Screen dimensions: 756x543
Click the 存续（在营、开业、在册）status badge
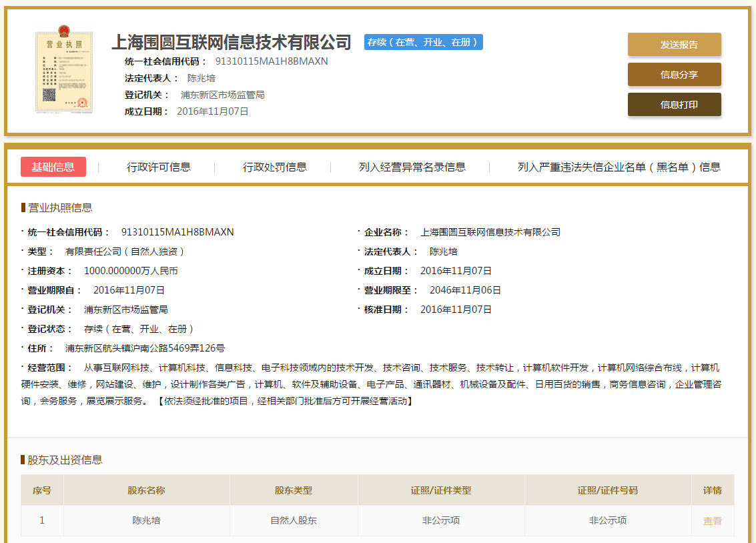(423, 41)
